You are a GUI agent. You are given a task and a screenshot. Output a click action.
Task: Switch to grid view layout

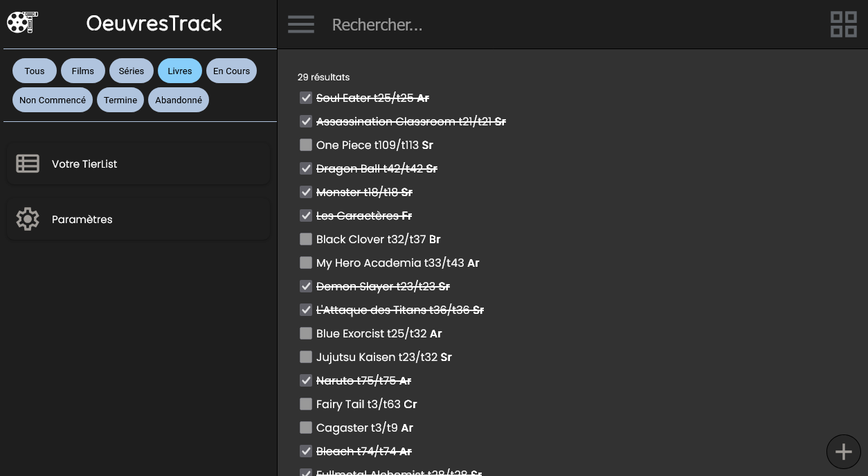(x=843, y=24)
